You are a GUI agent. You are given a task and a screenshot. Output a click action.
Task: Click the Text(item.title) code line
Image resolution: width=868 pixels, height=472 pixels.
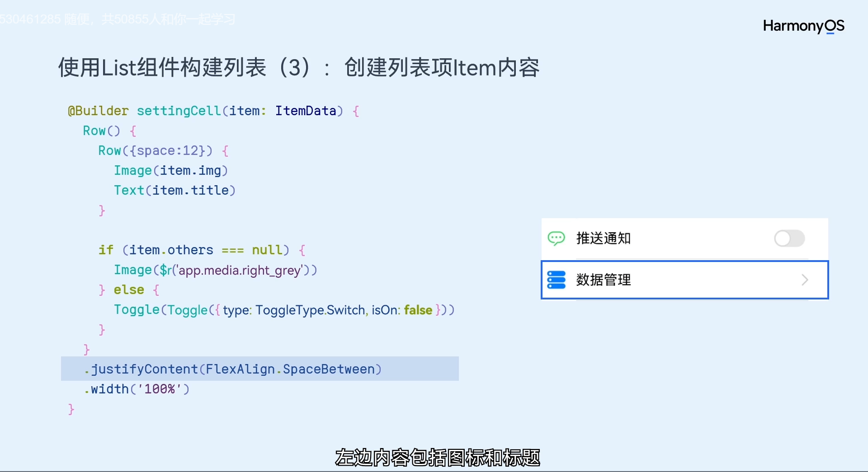click(x=175, y=191)
